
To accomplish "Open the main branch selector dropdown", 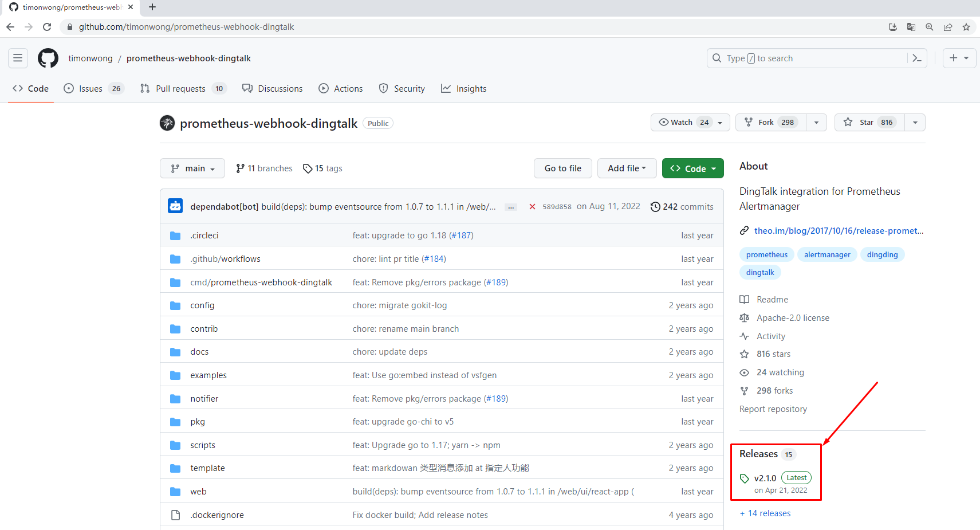I will (x=192, y=168).
